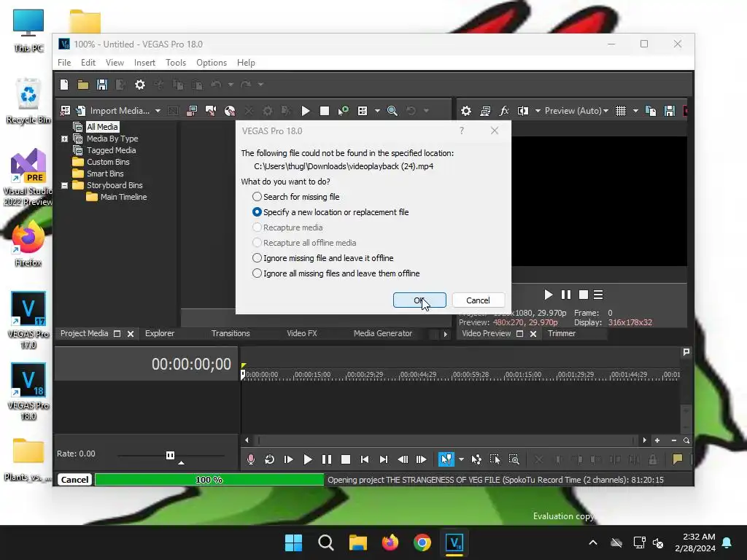Click the dialog help question mark
This screenshot has width=747, height=560.
pos(462,131)
